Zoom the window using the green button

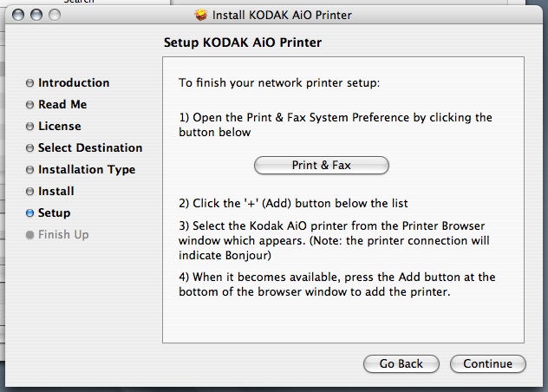point(54,16)
